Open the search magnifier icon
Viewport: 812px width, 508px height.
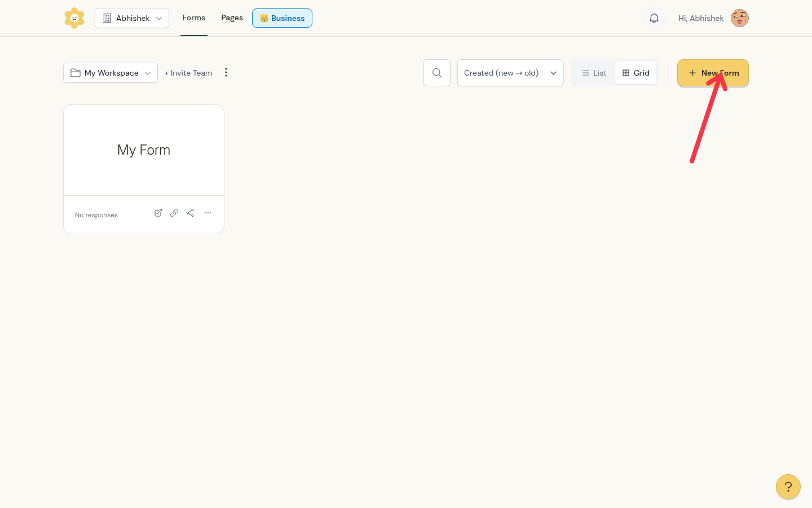[x=437, y=73]
